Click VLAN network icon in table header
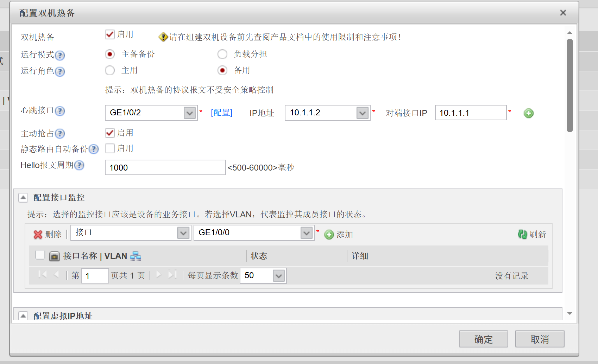The width and height of the screenshot is (598, 364). (x=136, y=256)
